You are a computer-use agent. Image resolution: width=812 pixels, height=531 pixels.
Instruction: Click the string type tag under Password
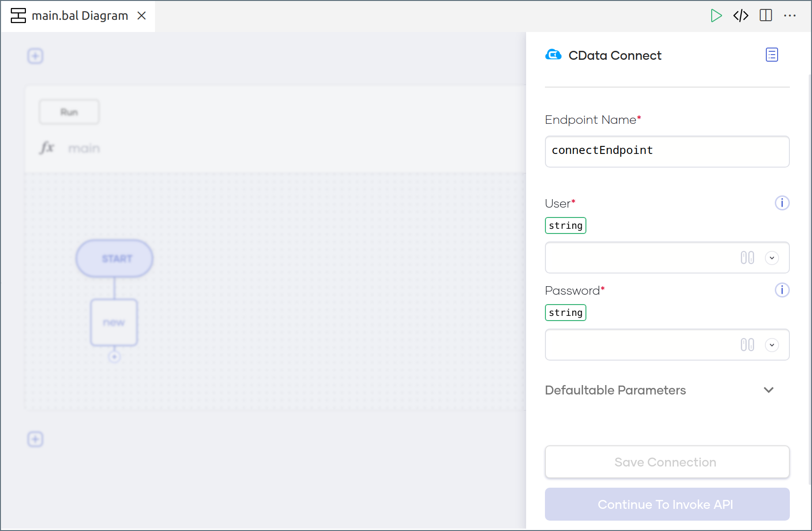coord(566,313)
